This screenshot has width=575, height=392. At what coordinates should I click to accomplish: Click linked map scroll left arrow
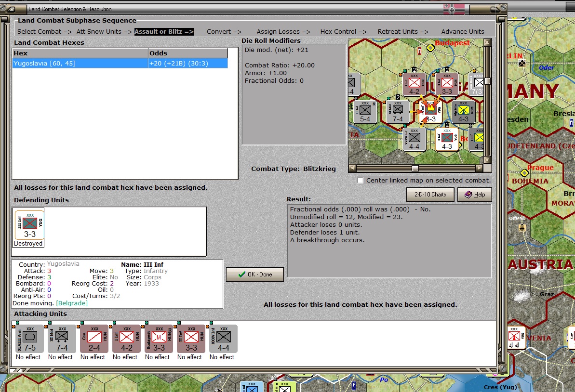tap(352, 168)
